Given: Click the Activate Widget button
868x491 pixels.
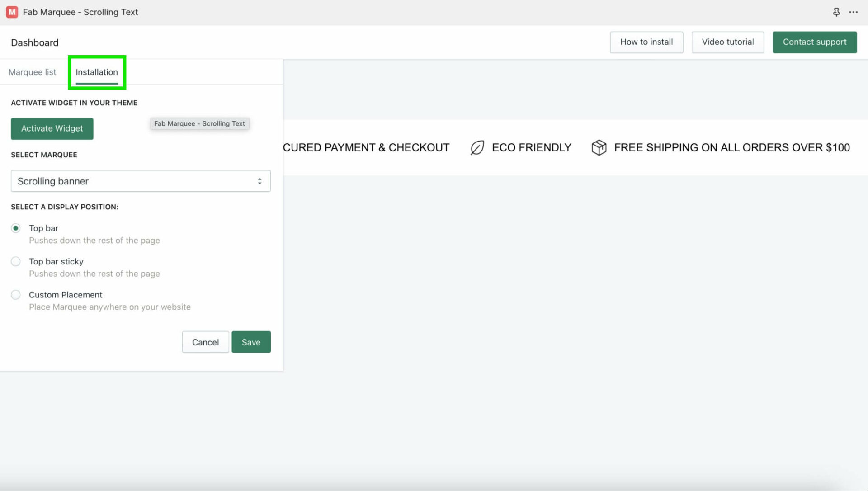Looking at the screenshot, I should coord(52,128).
